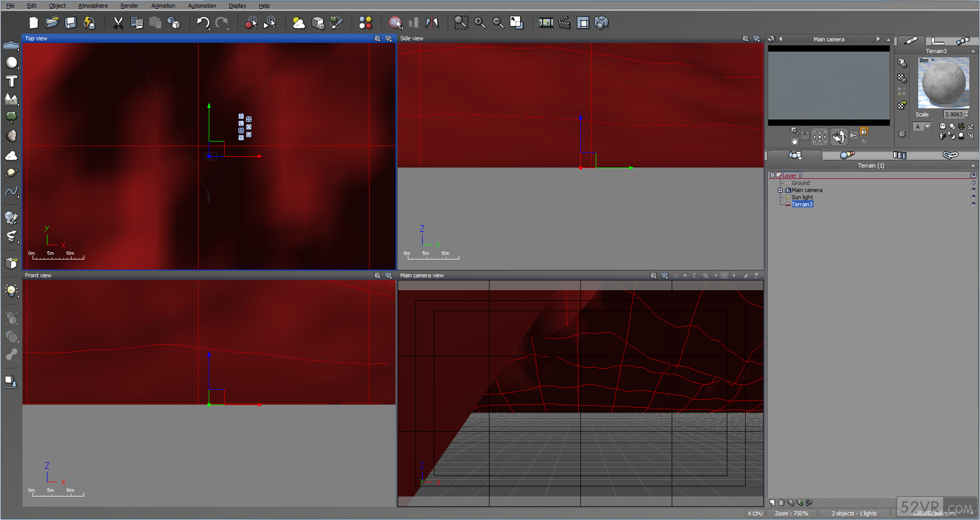Select the Planet tool in left toolbar
Screen dimensions: 980x520
coord(11,173)
